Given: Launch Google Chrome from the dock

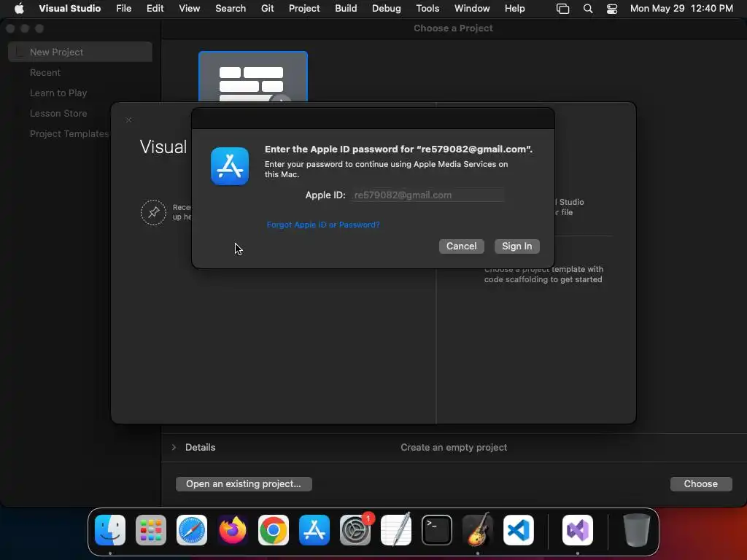Looking at the screenshot, I should [x=274, y=530].
